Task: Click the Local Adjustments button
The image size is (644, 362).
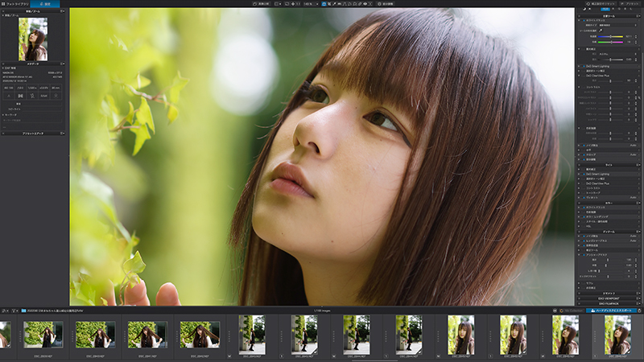Action: 386,4
